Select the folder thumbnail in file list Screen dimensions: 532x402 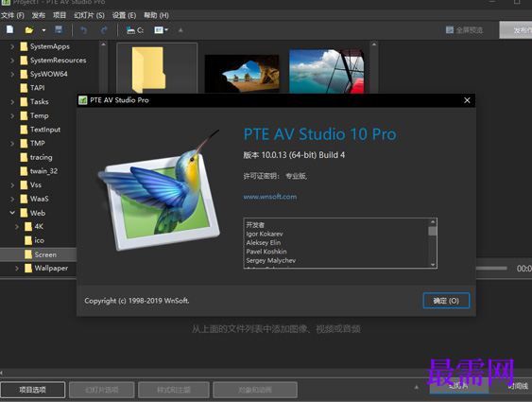(x=157, y=69)
